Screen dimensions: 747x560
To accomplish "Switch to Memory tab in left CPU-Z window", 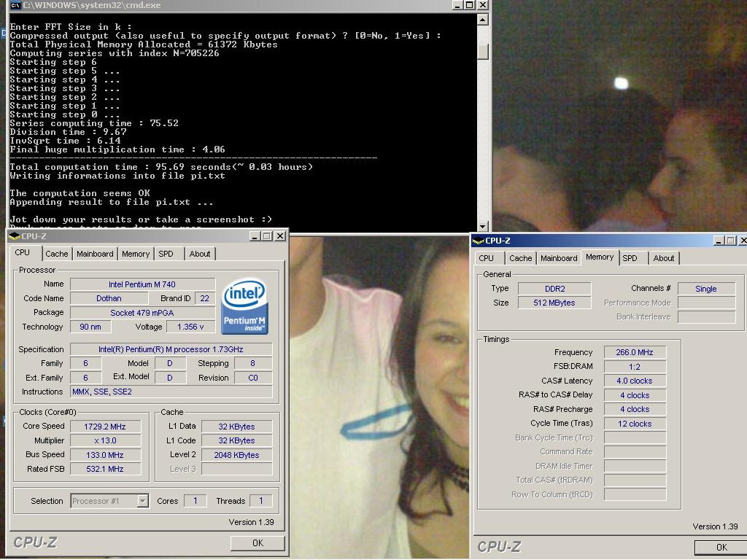I will point(135,254).
